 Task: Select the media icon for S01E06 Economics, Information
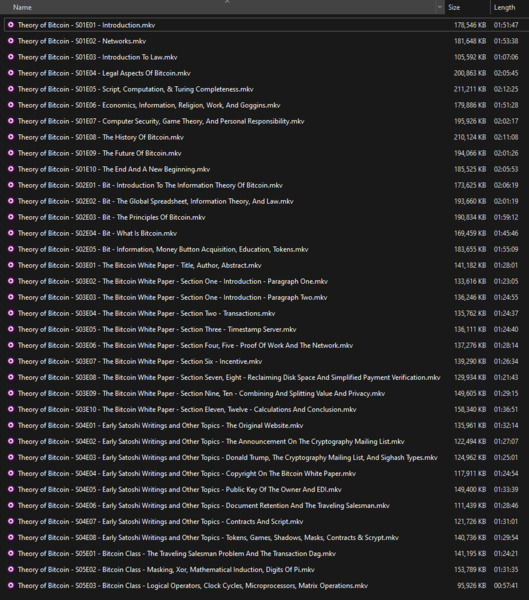click(x=11, y=105)
